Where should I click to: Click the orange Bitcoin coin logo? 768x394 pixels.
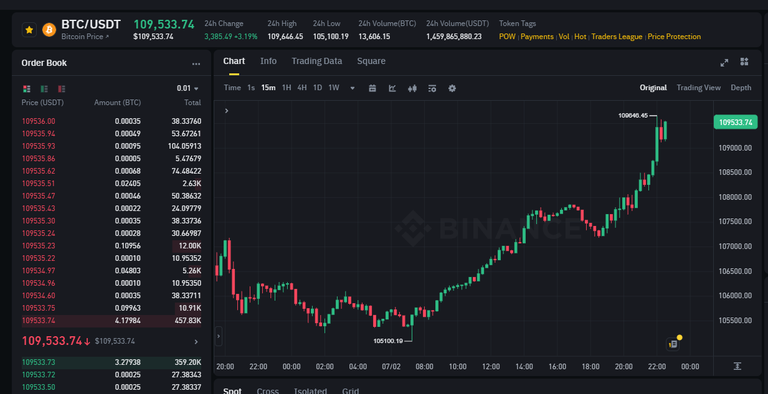coord(49,30)
